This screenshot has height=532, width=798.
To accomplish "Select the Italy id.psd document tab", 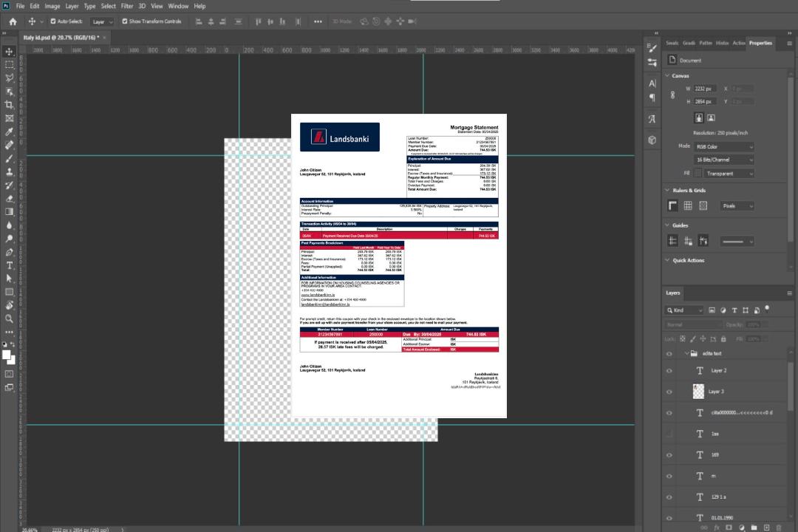I will point(61,38).
